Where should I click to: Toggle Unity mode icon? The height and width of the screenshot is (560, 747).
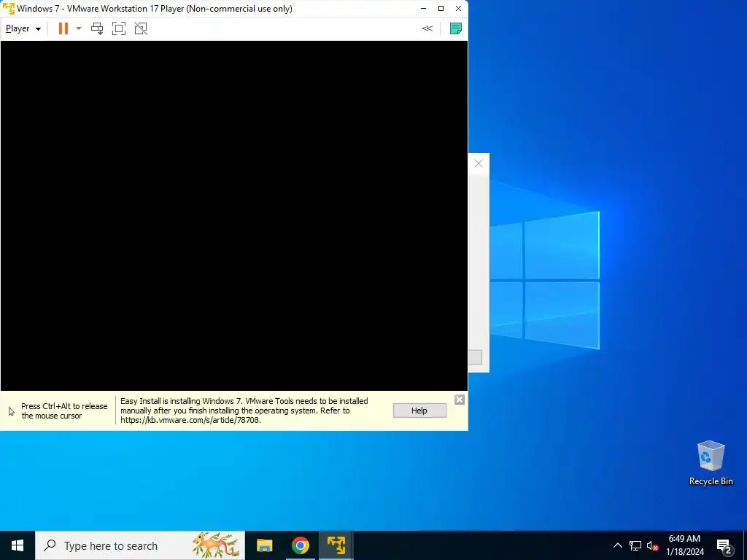click(141, 28)
